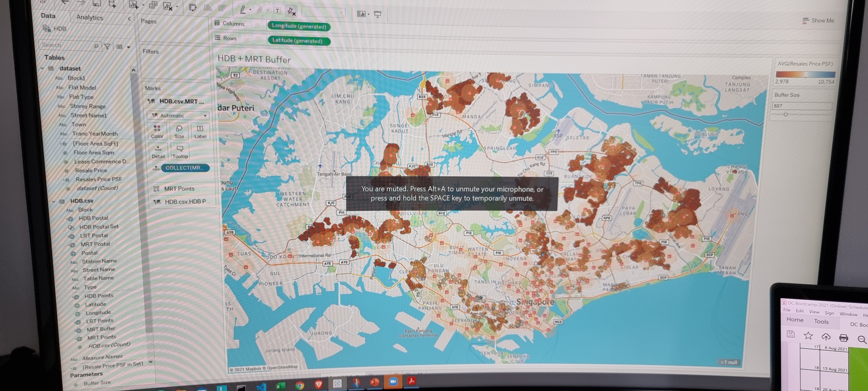This screenshot has height=391, width=868.
Task: Click the Color button on Marks card
Action: point(157,132)
